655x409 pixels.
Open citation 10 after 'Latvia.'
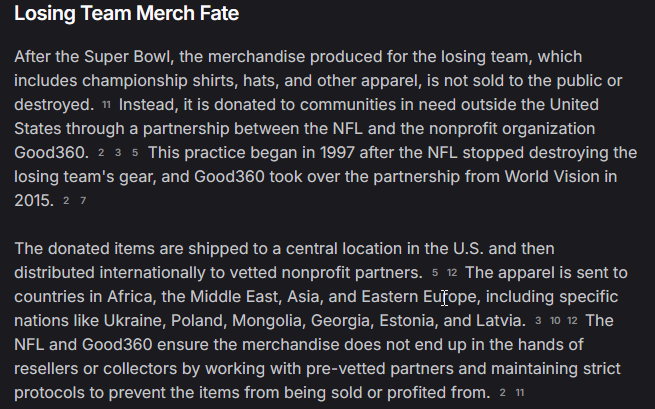pos(555,321)
